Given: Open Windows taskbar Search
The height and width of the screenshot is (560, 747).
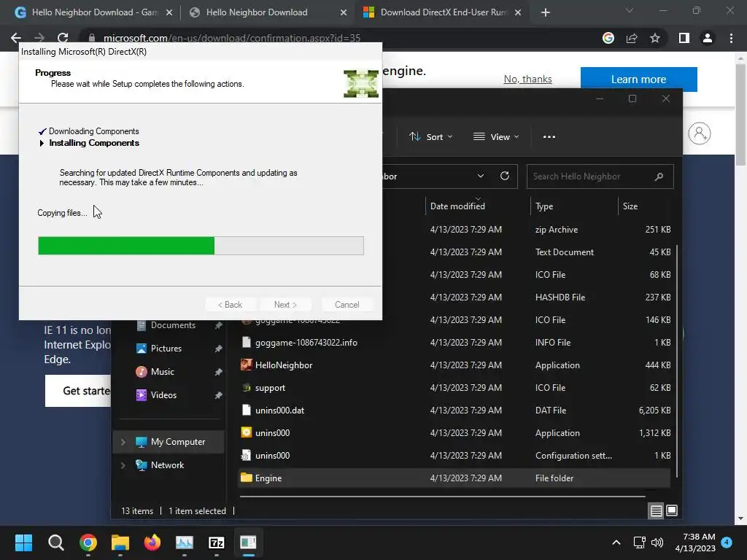Looking at the screenshot, I should coord(55,542).
